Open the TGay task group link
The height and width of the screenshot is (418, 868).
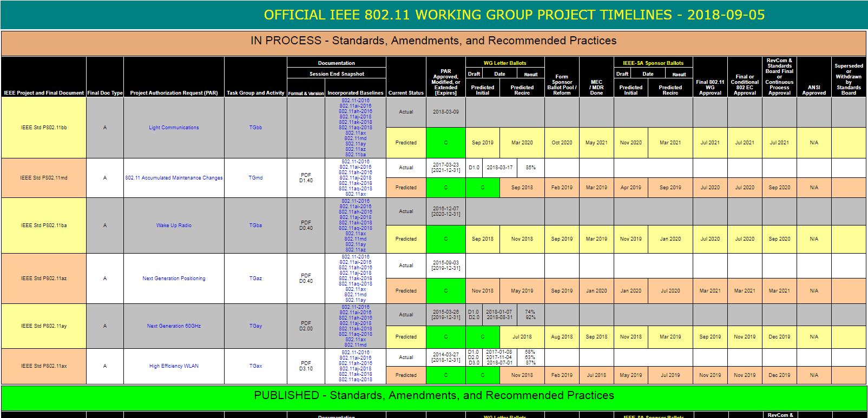(255, 326)
